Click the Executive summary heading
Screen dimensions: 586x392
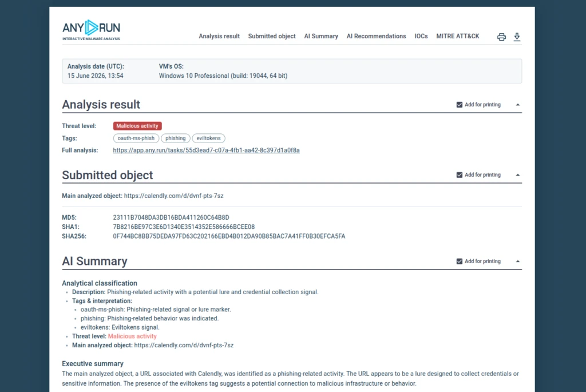click(x=93, y=363)
